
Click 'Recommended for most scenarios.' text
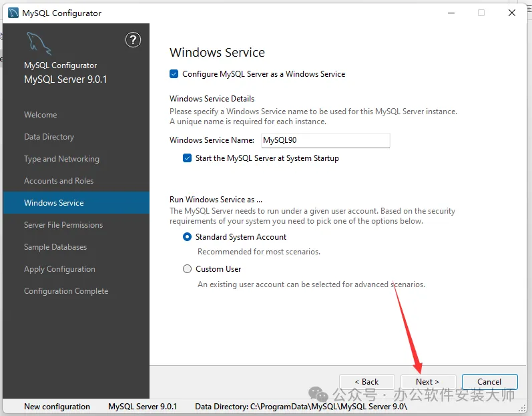[259, 252]
